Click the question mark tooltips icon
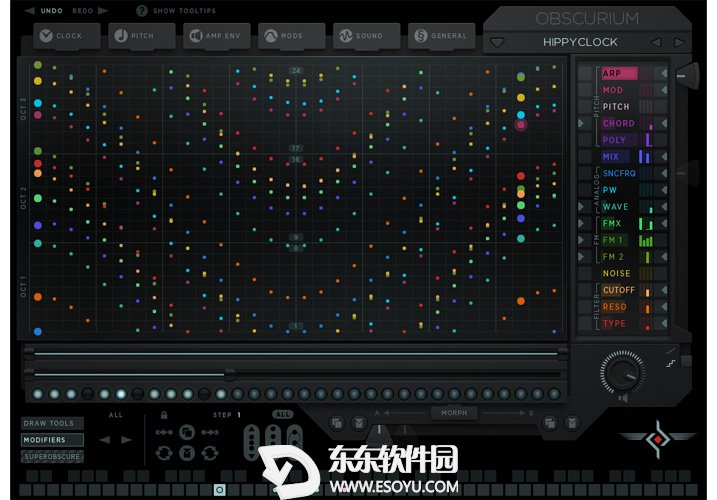717x500 pixels. (142, 11)
